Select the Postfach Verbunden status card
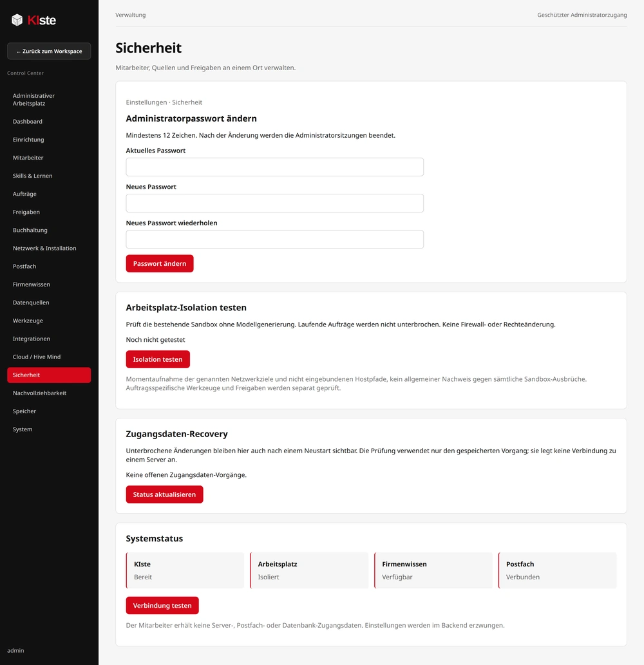The image size is (644, 665). click(x=558, y=570)
